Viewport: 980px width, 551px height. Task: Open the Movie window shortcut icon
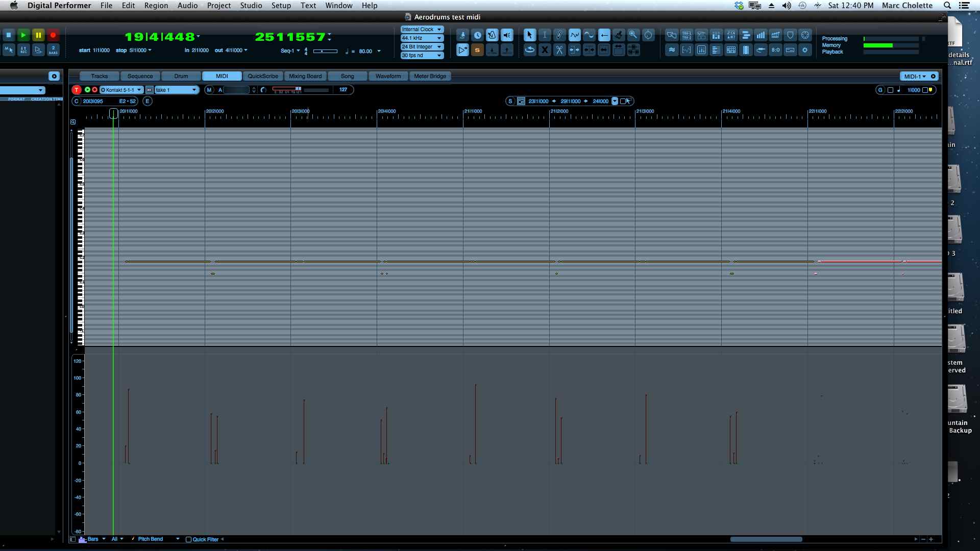(x=746, y=50)
